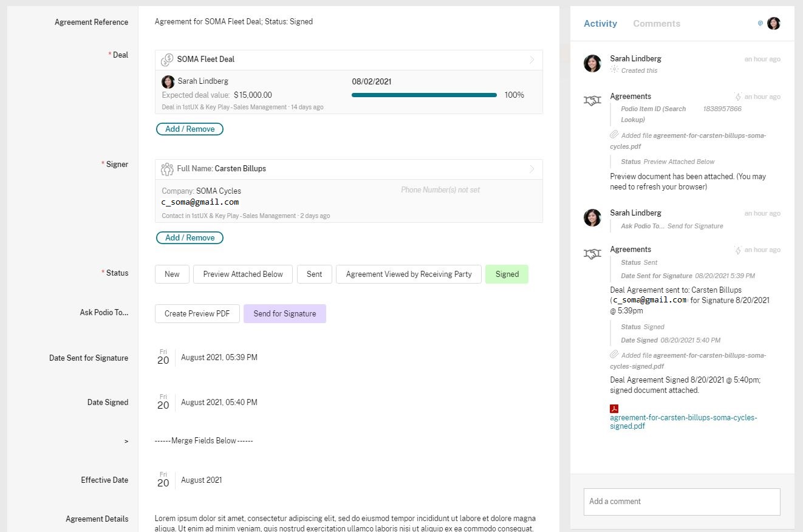Switch to the Comments tab
The width and height of the screenshot is (803, 532).
[x=656, y=24]
